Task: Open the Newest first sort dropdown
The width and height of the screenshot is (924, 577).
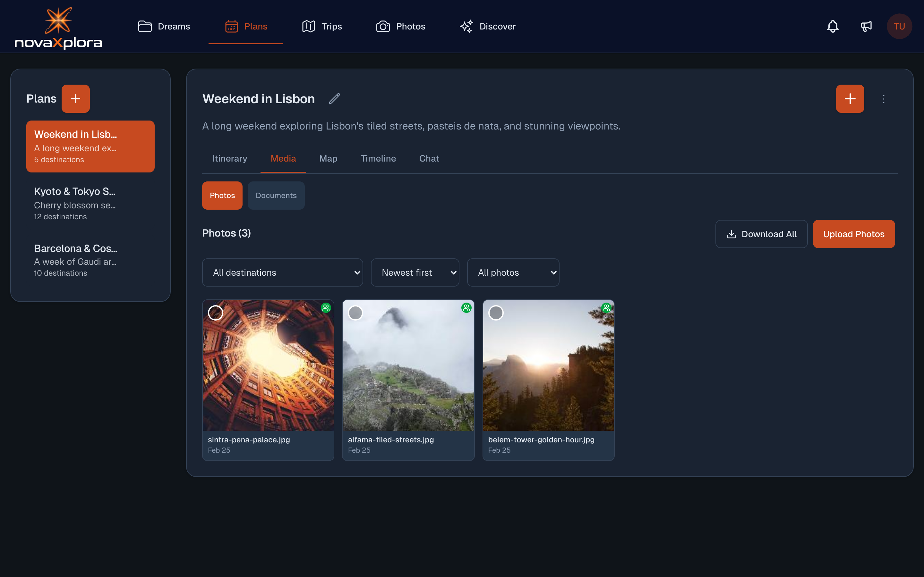Action: pyautogui.click(x=415, y=272)
